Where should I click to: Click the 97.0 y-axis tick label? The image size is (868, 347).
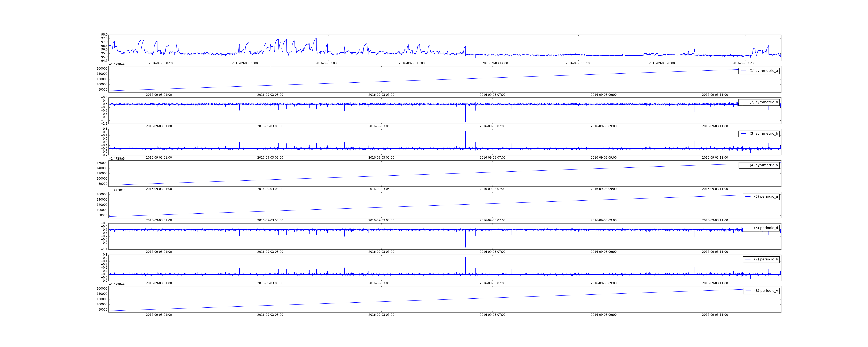(x=104, y=42)
